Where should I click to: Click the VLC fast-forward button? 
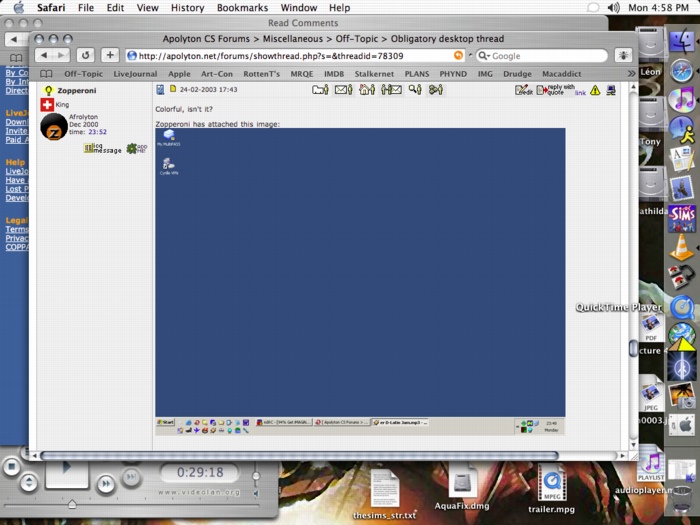pyautogui.click(x=105, y=484)
